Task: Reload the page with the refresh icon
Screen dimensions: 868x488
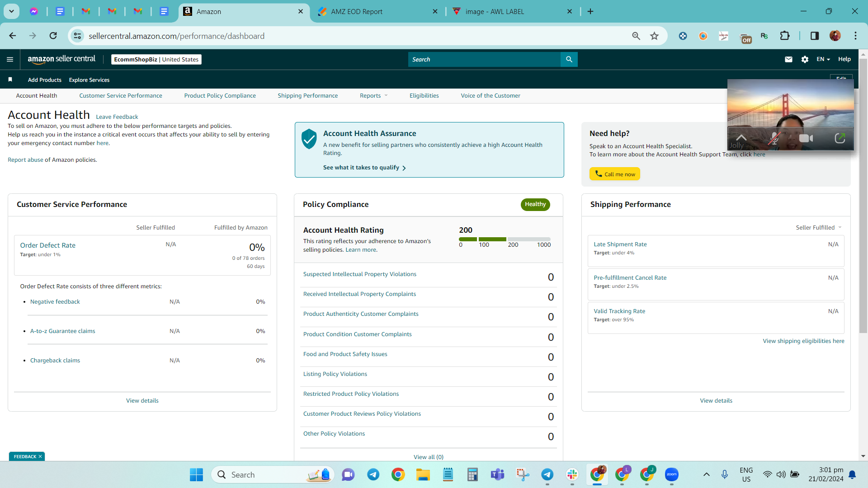Action: pos(53,36)
